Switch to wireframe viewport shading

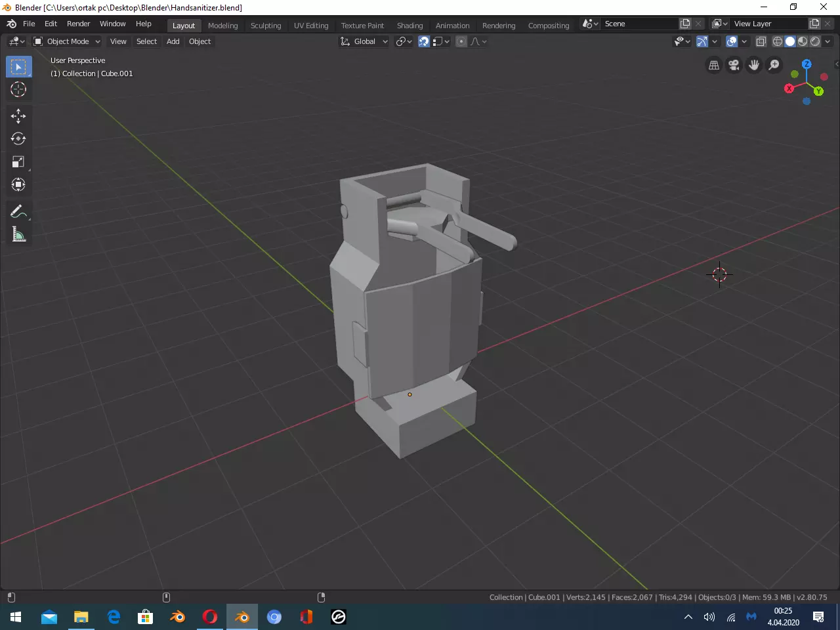778,41
